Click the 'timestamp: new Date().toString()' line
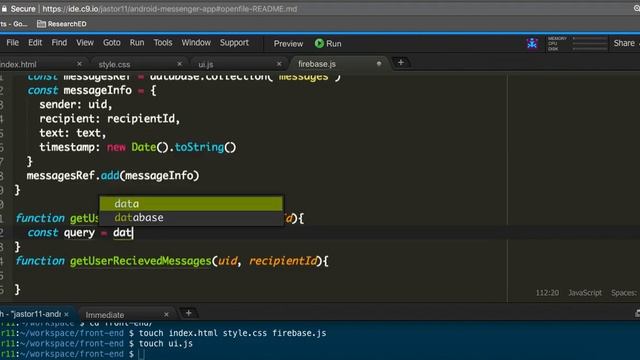 click(138, 147)
